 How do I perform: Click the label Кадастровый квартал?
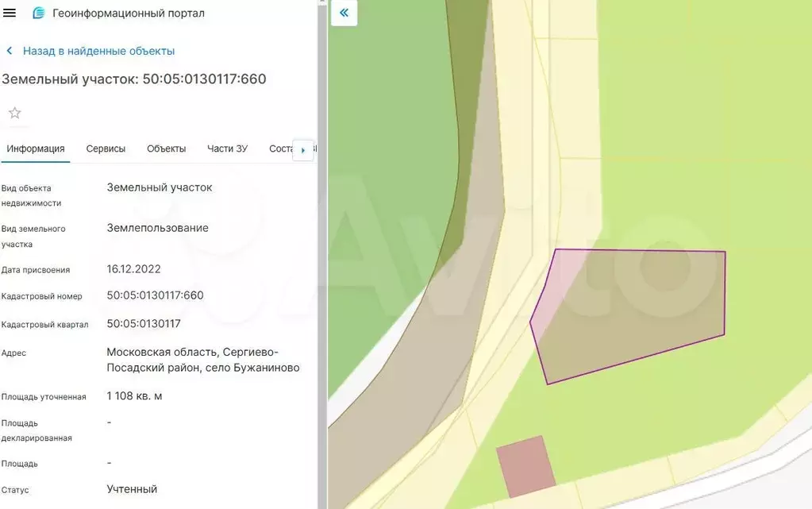pos(44,325)
